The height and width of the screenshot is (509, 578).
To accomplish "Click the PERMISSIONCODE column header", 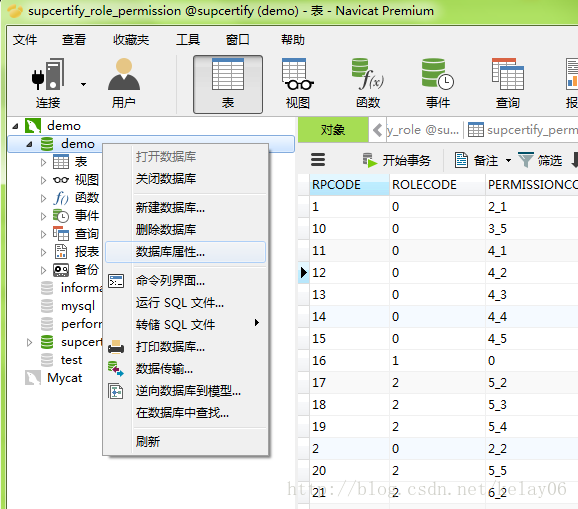I will (532, 185).
